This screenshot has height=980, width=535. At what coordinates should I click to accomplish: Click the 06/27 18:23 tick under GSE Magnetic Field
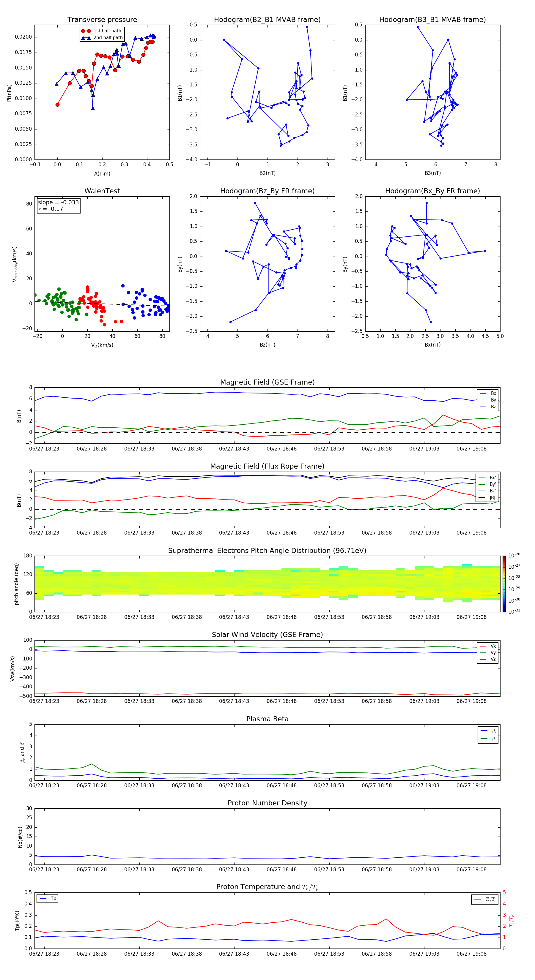pos(44,449)
